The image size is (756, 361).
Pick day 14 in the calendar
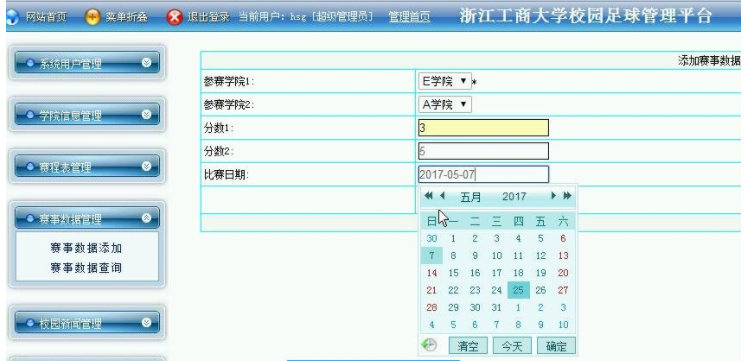click(432, 273)
